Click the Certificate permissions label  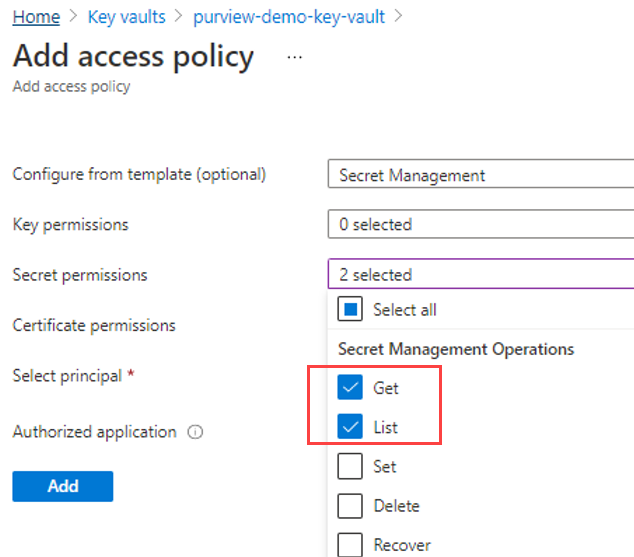click(x=94, y=325)
